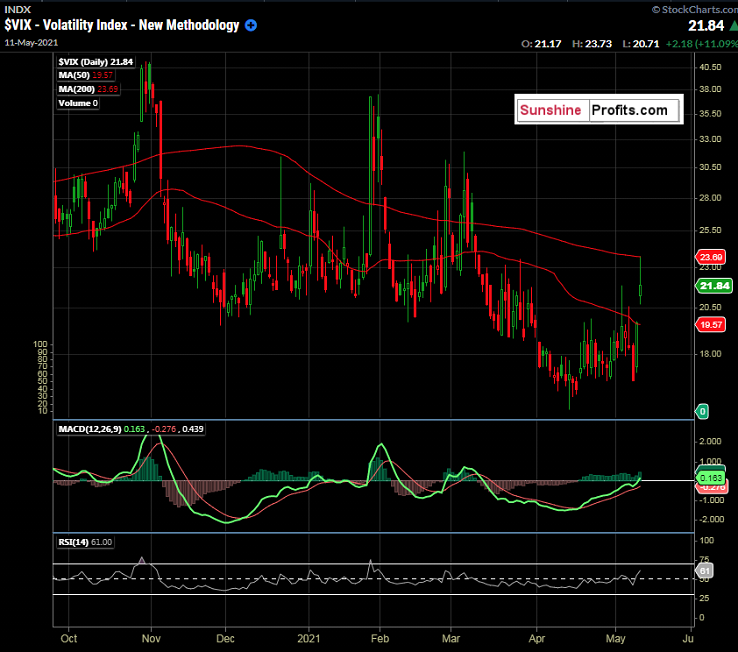Click the Oct label on time axis
The width and height of the screenshot is (738, 652).
(69, 639)
